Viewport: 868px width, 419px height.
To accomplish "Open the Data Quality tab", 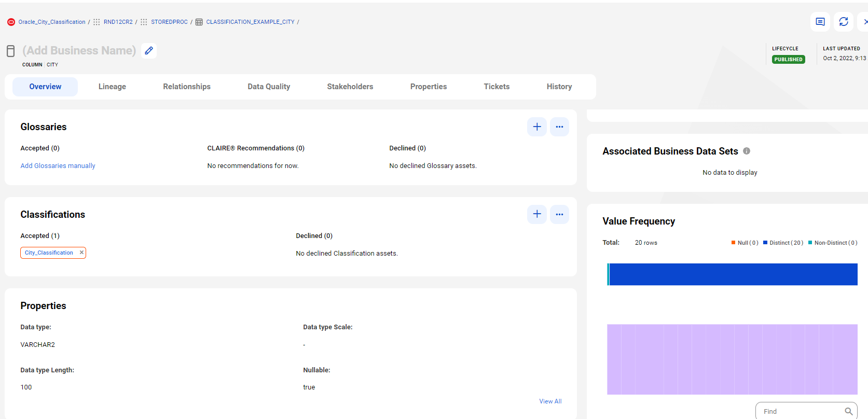I will click(x=269, y=87).
